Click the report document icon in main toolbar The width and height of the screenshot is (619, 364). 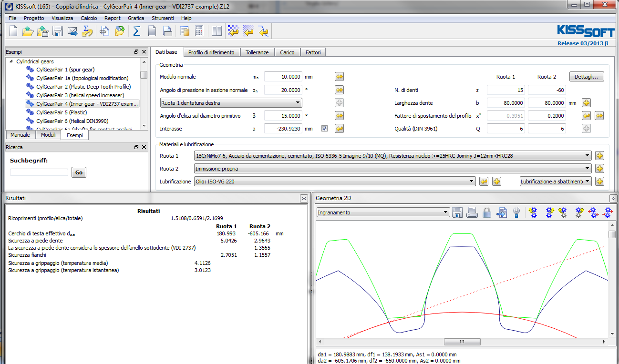152,31
